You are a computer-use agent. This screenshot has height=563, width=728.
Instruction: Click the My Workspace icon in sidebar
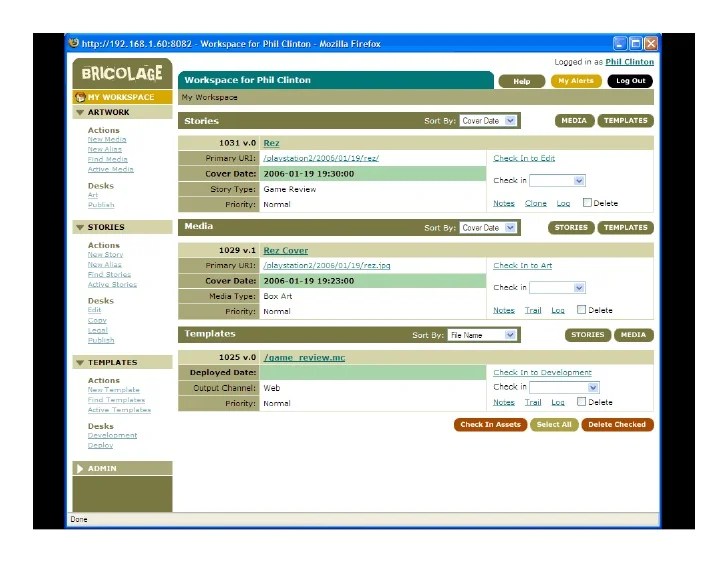click(80, 97)
